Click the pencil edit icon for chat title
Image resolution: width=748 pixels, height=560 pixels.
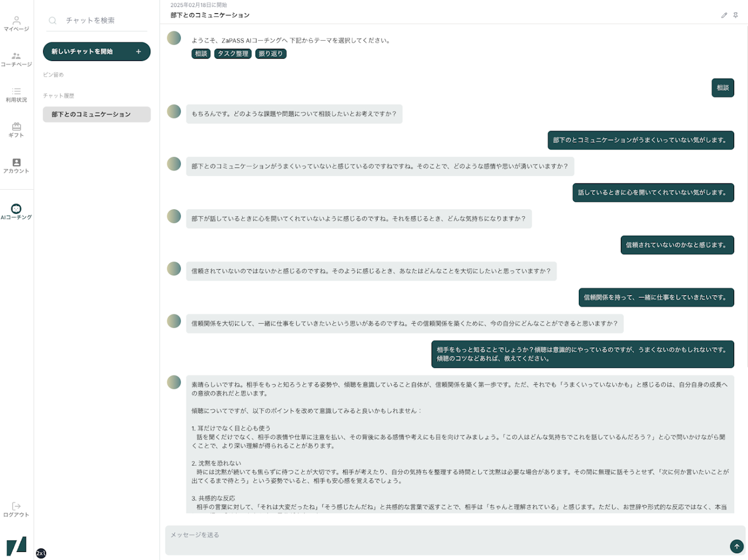(724, 16)
